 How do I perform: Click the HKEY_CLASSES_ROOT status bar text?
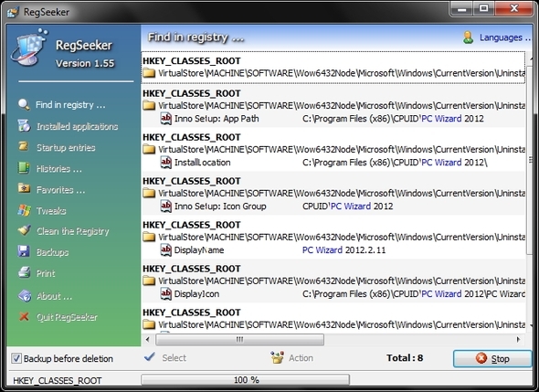tap(57, 380)
